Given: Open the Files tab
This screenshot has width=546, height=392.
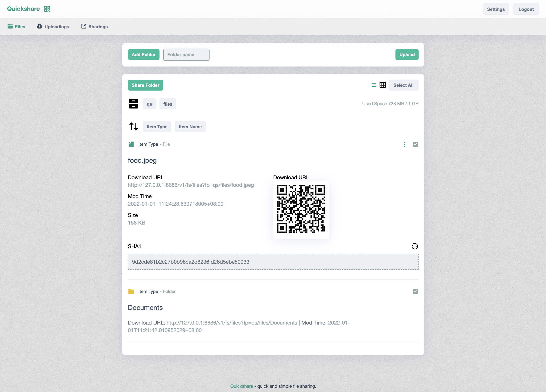Looking at the screenshot, I should [x=16, y=26].
